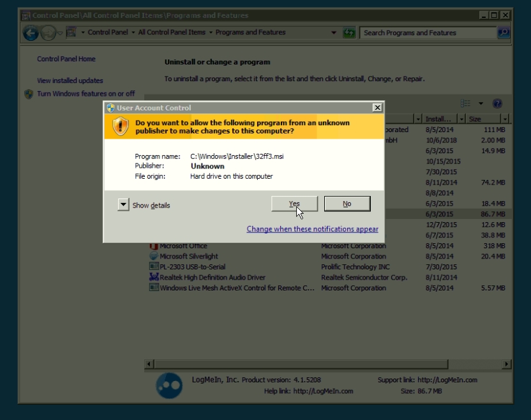Open the address bar history dropdown arrow
This screenshot has height=420, width=531.
(x=334, y=33)
